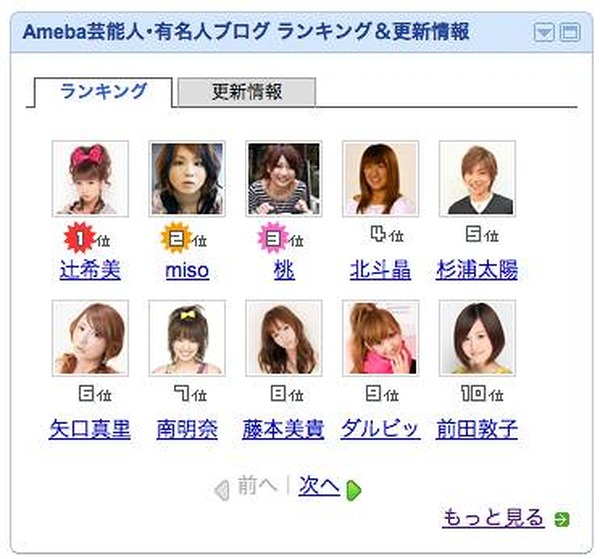Click 杉浦太陽 profile photo

[x=477, y=179]
